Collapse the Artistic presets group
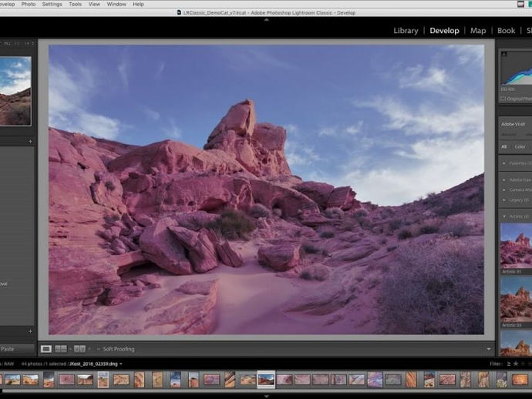 504,216
